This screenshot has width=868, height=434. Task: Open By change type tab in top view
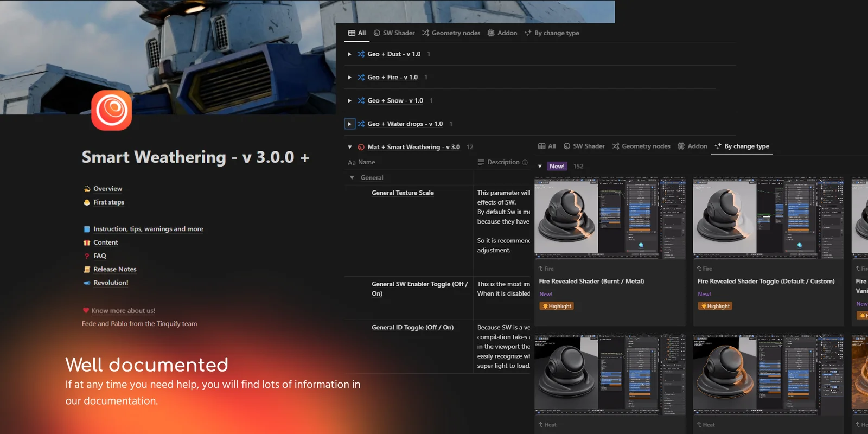point(552,33)
